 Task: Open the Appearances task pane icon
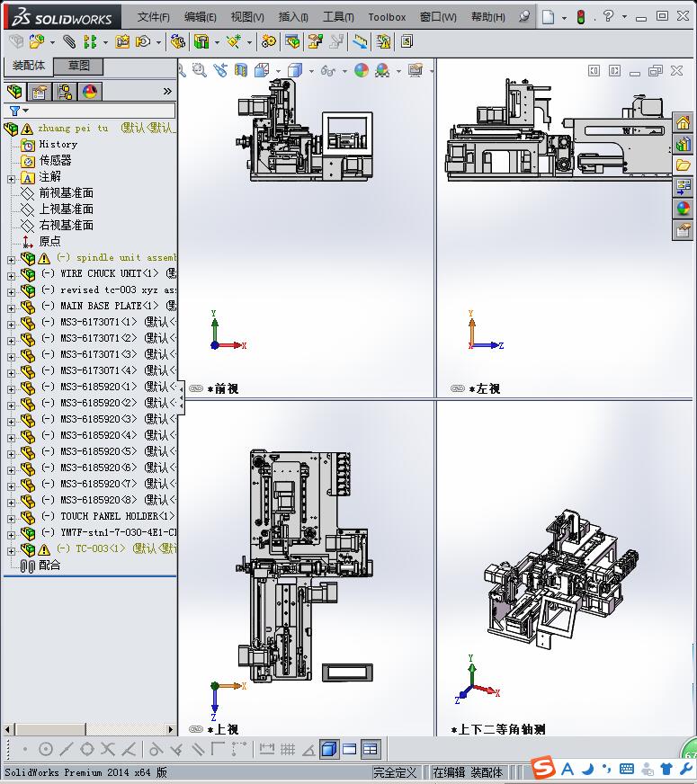tap(684, 209)
